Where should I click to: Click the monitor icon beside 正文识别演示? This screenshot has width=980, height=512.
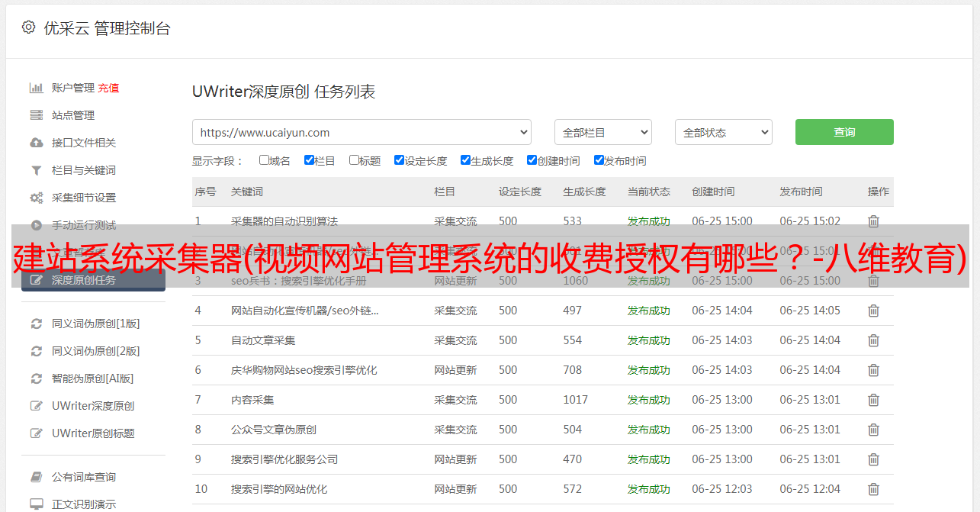click(x=36, y=504)
